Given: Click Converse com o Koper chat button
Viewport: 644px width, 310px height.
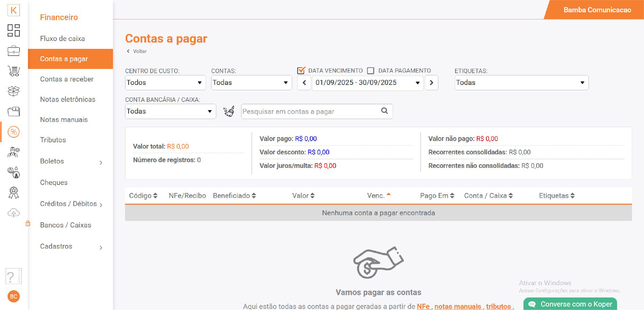Looking at the screenshot, I should click(x=570, y=304).
